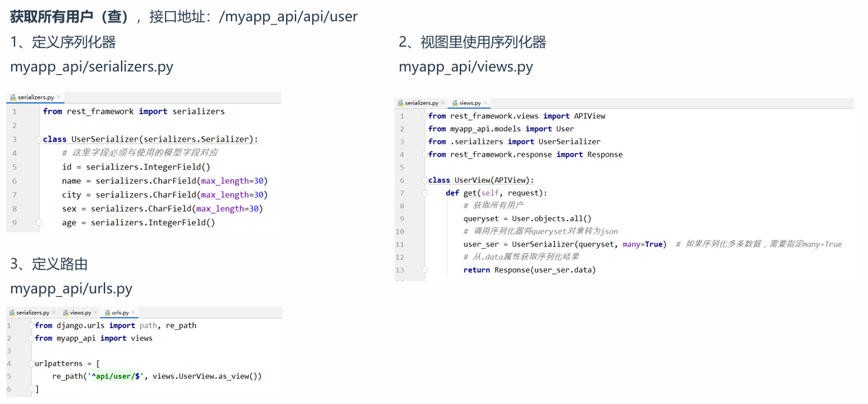Click line number 5 in serializers.py gutter

click(x=14, y=167)
